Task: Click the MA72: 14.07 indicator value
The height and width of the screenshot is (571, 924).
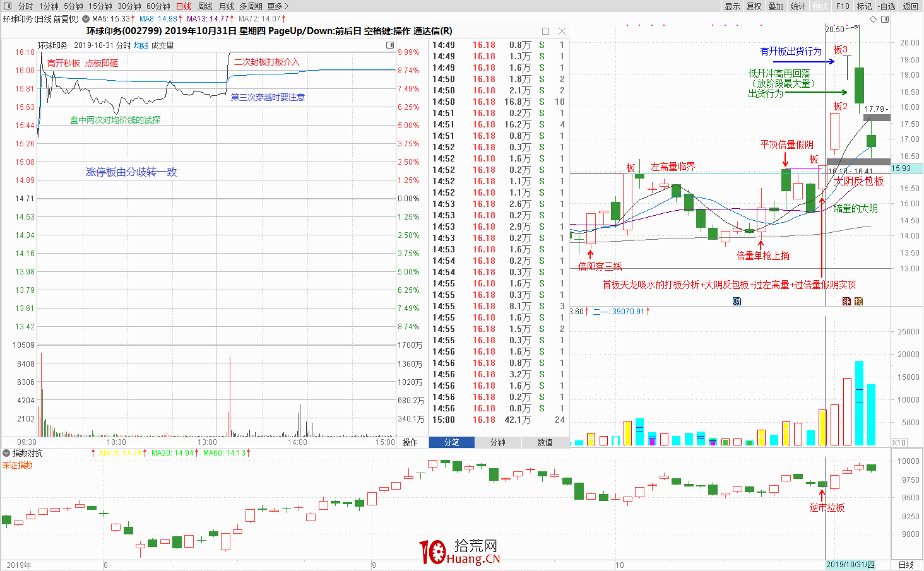Action: pyautogui.click(x=261, y=19)
